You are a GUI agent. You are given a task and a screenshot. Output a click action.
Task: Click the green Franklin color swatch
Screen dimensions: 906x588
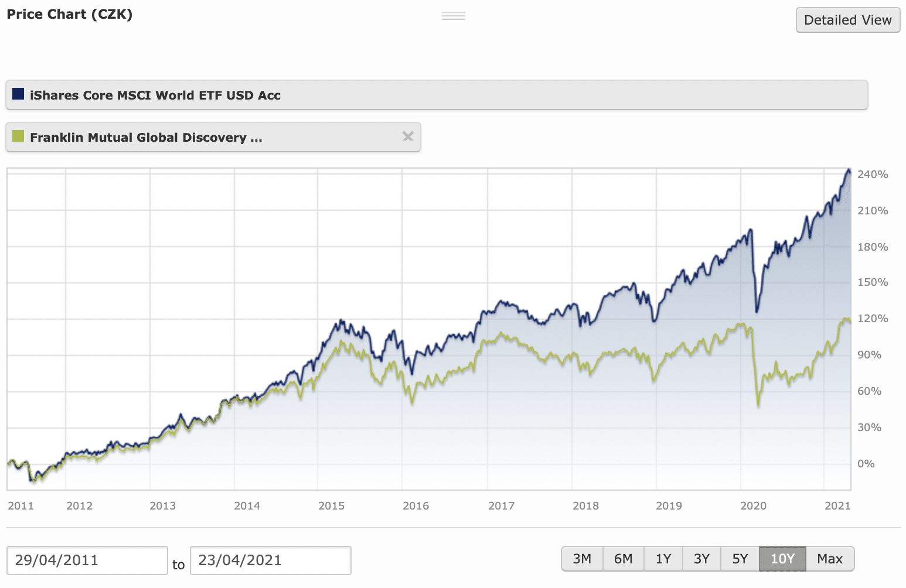[18, 136]
